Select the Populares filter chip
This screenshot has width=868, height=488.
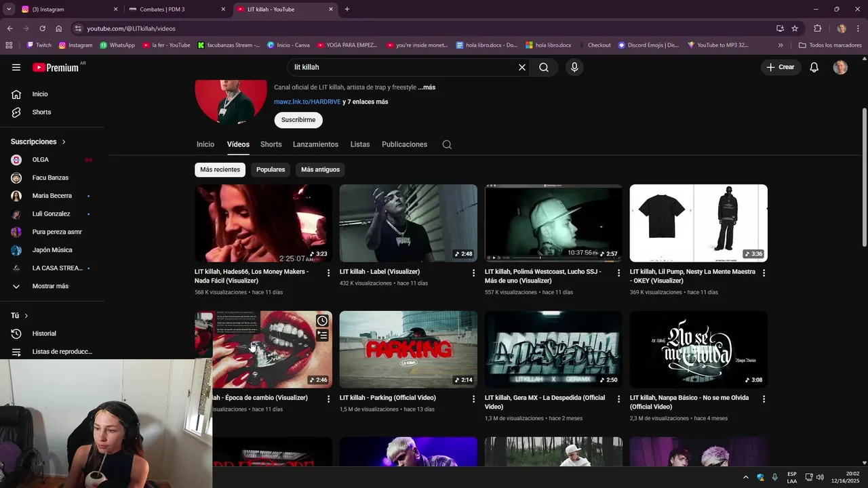click(271, 169)
